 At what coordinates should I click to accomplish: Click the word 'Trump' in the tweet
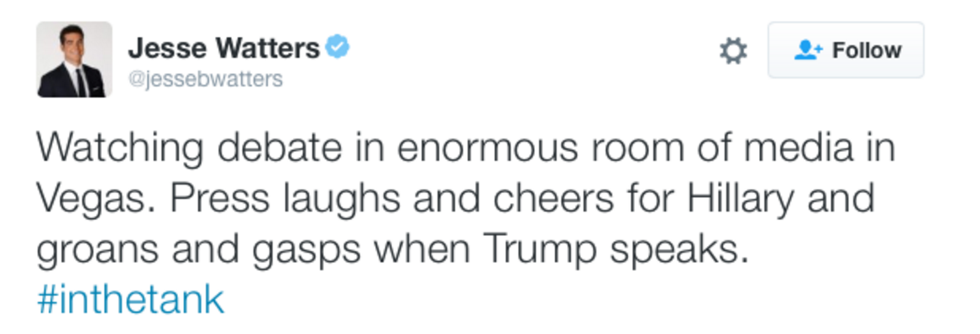point(542,251)
